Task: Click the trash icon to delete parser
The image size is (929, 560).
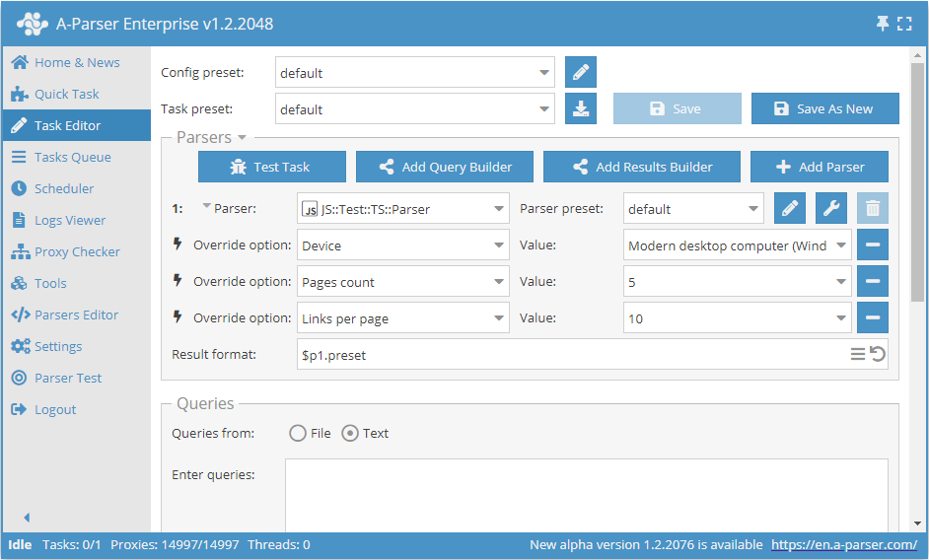Action: [873, 209]
